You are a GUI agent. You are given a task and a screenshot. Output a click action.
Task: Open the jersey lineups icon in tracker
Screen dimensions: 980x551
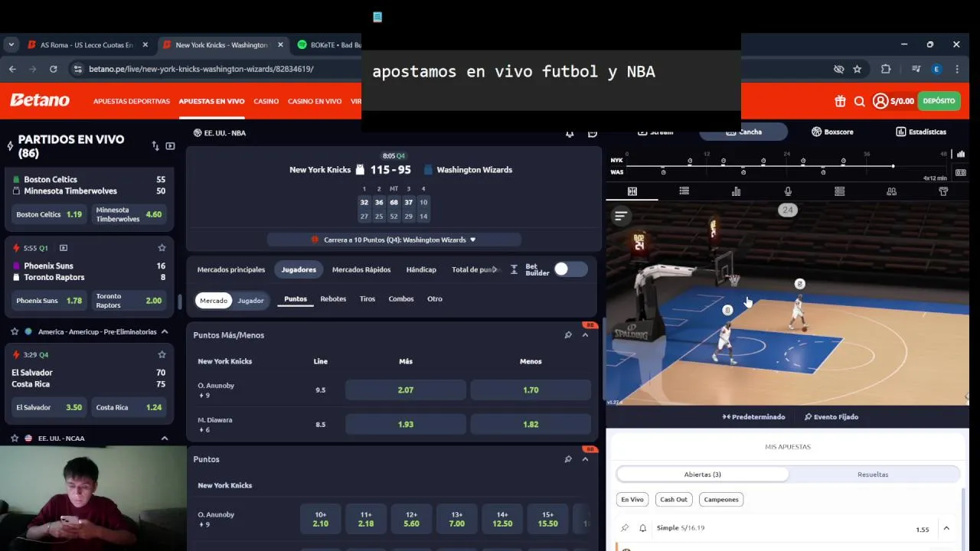(x=943, y=191)
